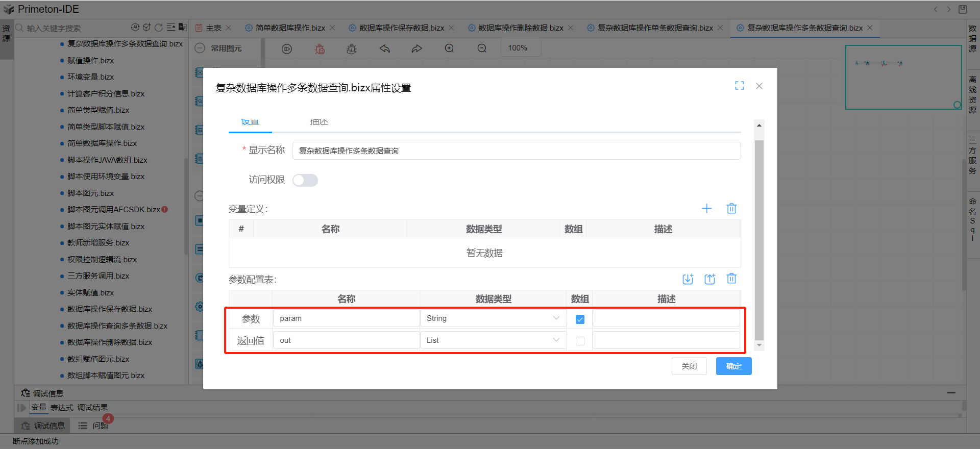The image size is (980, 449).
Task: Click the blue confirm button
Action: click(733, 366)
